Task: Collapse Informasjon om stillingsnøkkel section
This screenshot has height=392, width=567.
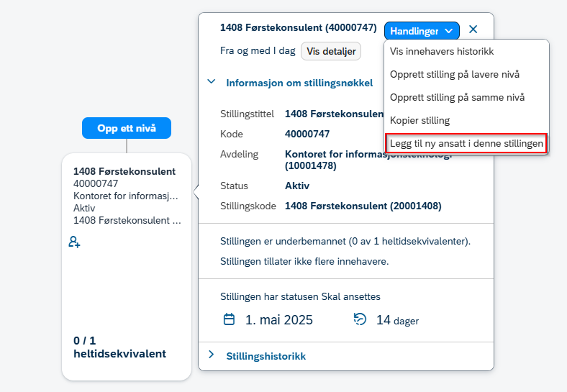Action: click(x=212, y=82)
